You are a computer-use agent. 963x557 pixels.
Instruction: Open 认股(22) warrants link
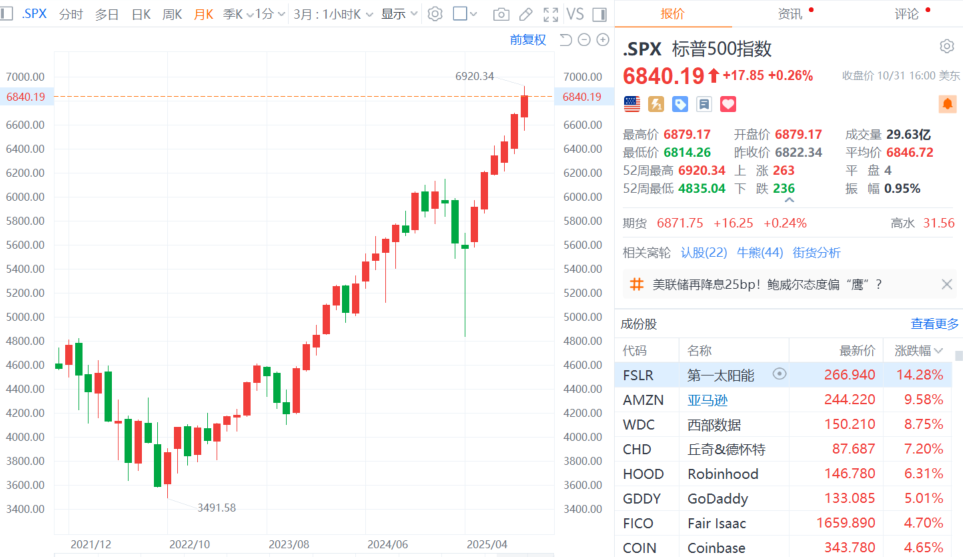click(704, 252)
